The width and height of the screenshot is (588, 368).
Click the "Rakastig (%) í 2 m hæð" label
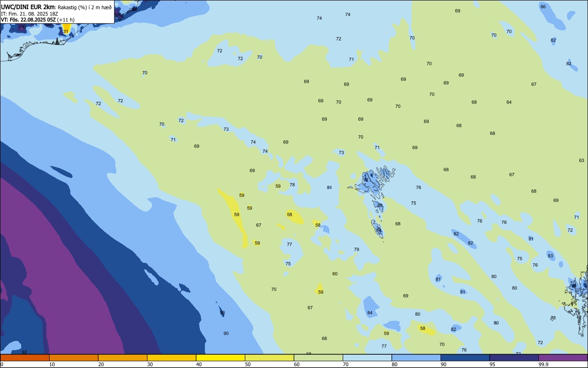click(85, 7)
